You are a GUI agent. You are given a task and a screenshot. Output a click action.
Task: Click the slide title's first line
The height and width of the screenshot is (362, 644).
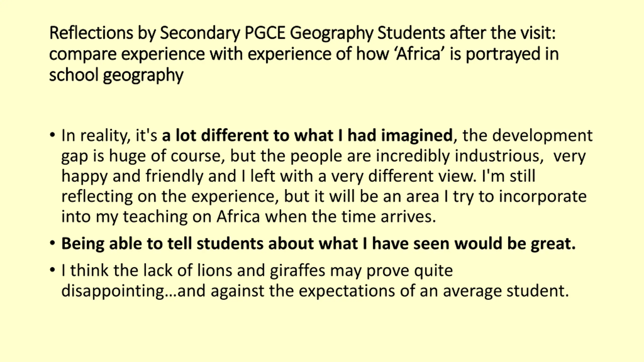302,33
